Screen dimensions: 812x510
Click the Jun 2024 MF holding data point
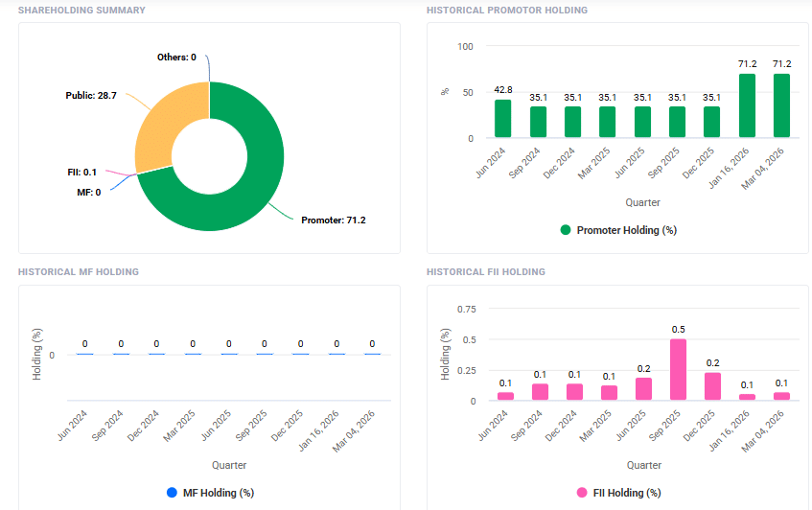[x=85, y=354]
